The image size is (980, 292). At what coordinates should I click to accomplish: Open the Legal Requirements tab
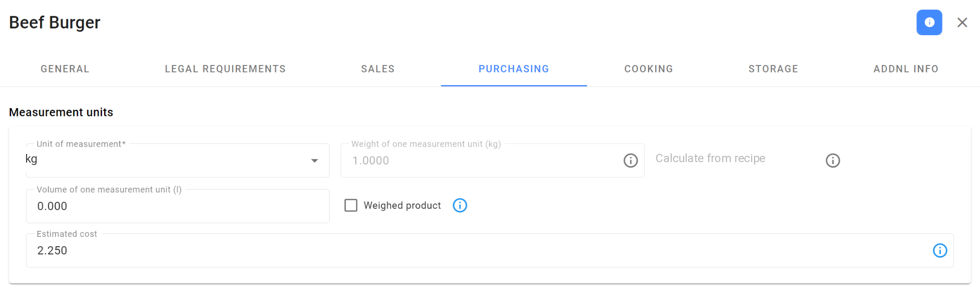[x=225, y=69]
